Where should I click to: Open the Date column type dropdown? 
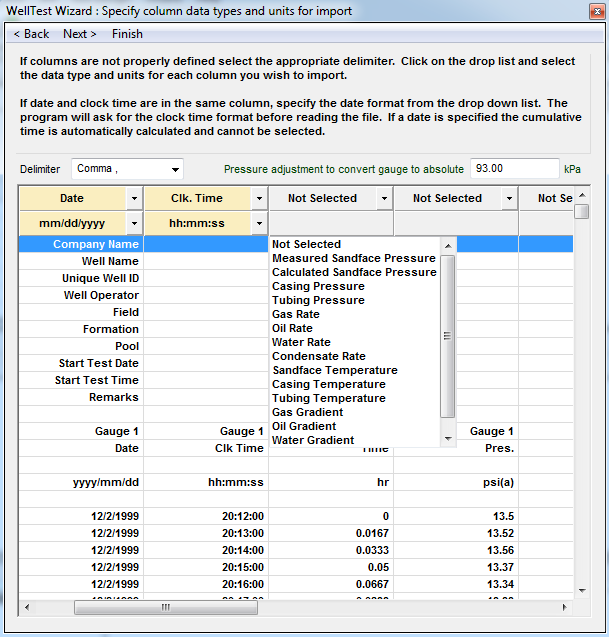click(134, 199)
